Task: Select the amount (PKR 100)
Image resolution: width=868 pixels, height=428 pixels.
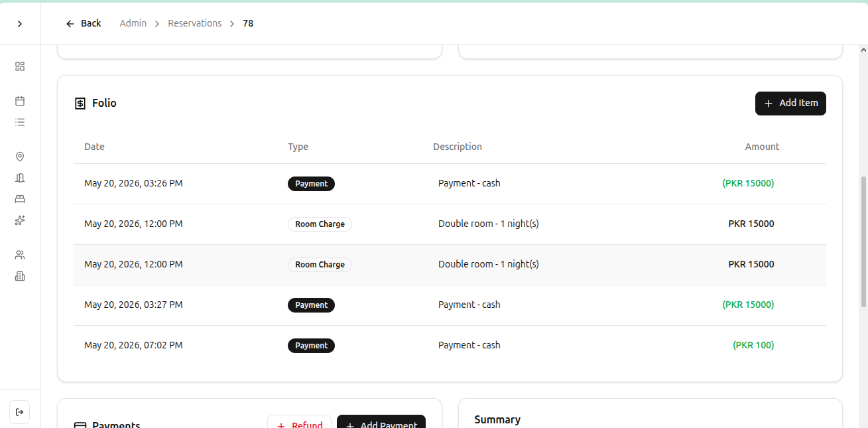Action: (753, 345)
